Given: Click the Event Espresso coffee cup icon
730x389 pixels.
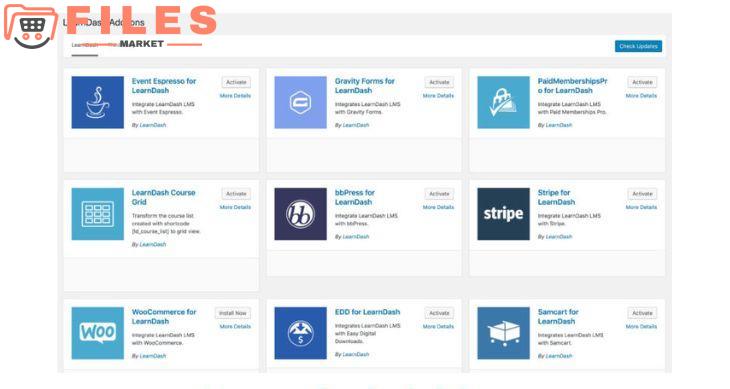Looking at the screenshot, I should [97, 102].
